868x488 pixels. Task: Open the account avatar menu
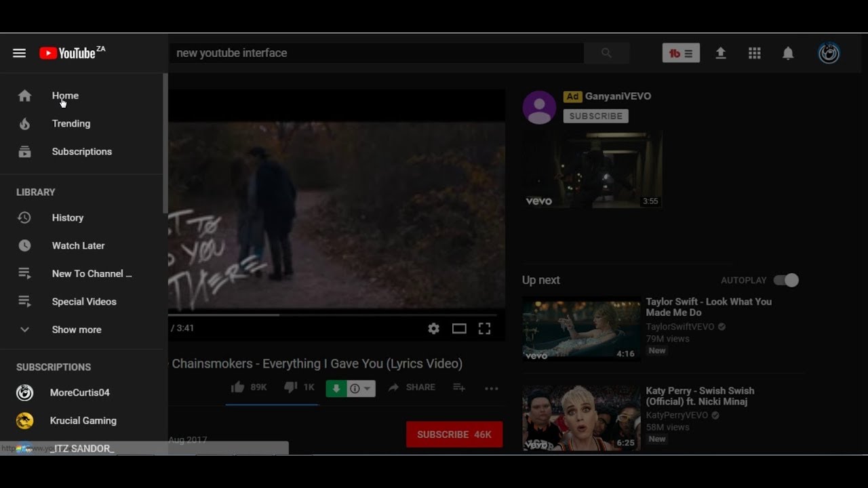click(x=829, y=53)
